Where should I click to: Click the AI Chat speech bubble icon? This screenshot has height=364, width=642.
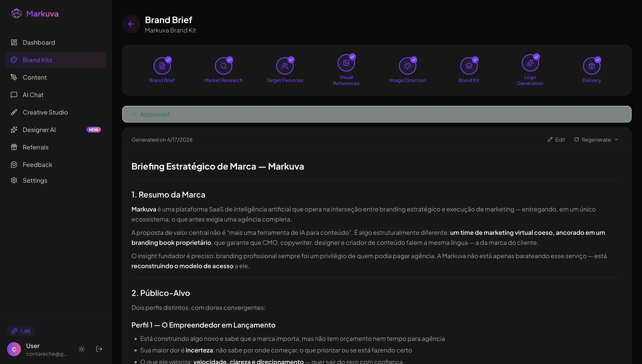(14, 95)
